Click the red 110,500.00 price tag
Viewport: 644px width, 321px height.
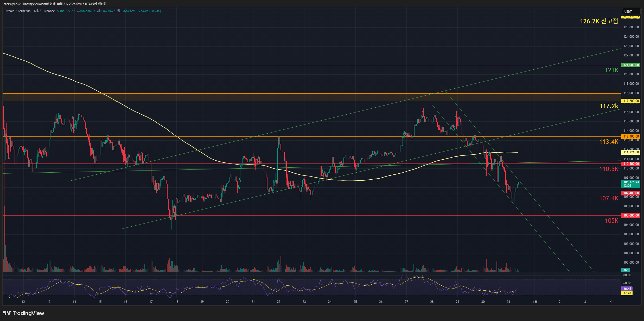point(631,164)
